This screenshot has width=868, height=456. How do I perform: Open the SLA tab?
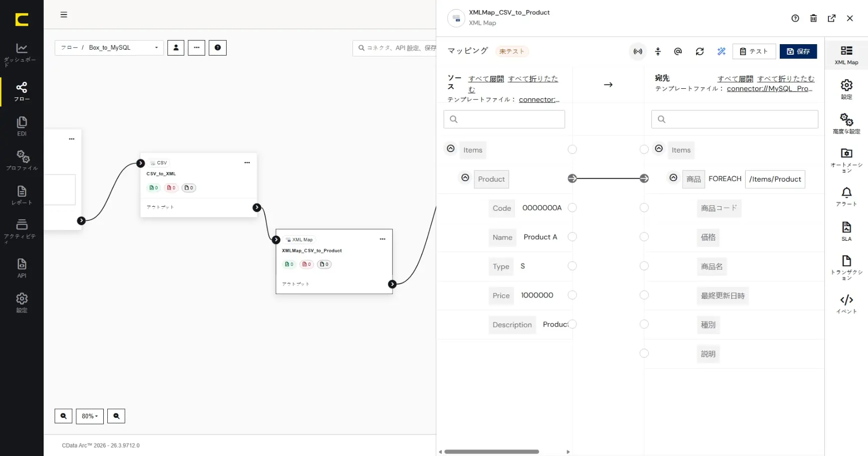[846, 231]
